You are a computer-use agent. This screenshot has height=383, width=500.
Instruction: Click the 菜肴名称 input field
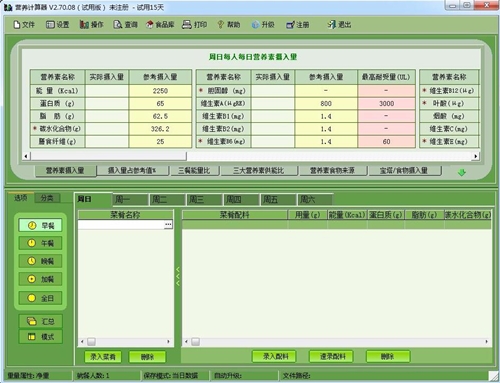(121, 225)
